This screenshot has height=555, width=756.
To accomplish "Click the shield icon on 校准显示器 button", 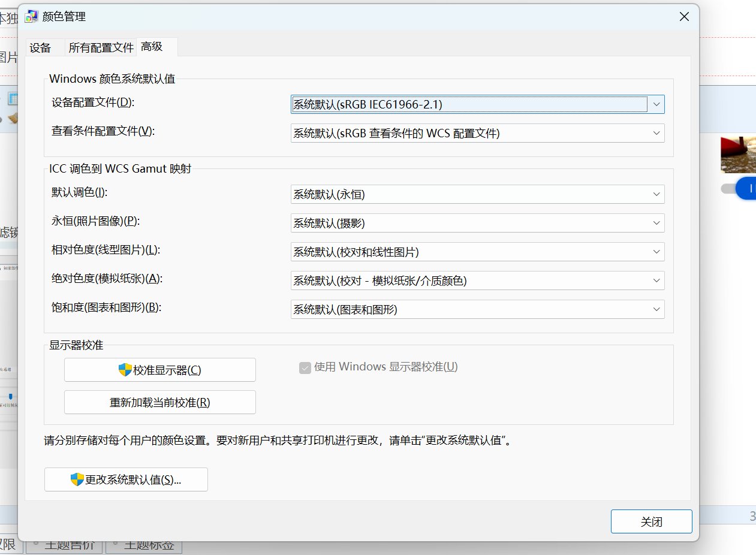I will pos(125,370).
